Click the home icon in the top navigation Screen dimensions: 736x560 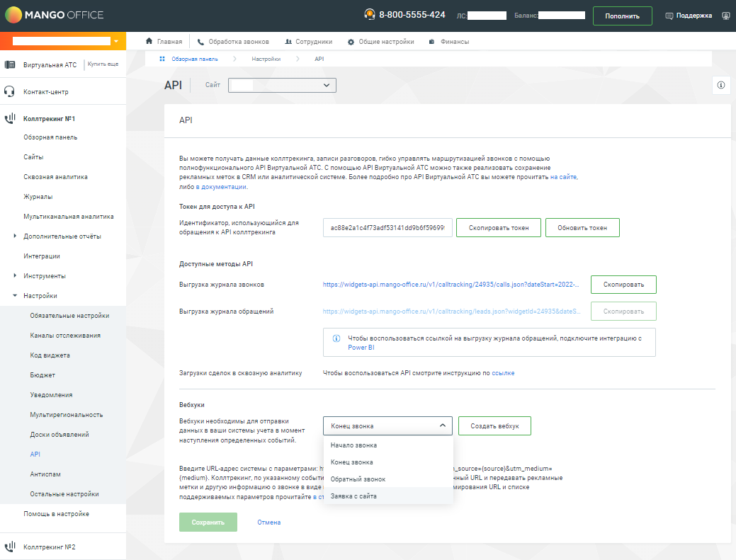click(149, 42)
